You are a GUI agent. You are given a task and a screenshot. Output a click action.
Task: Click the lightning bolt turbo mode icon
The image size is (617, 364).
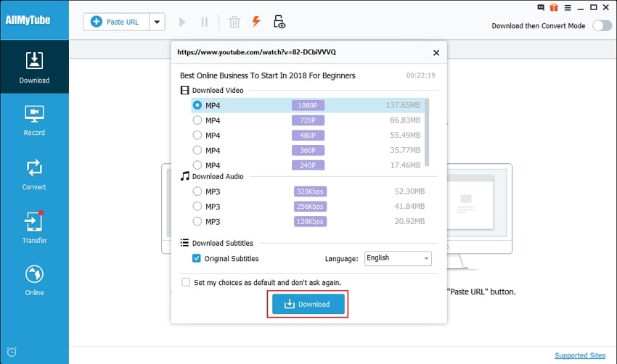coord(256,22)
